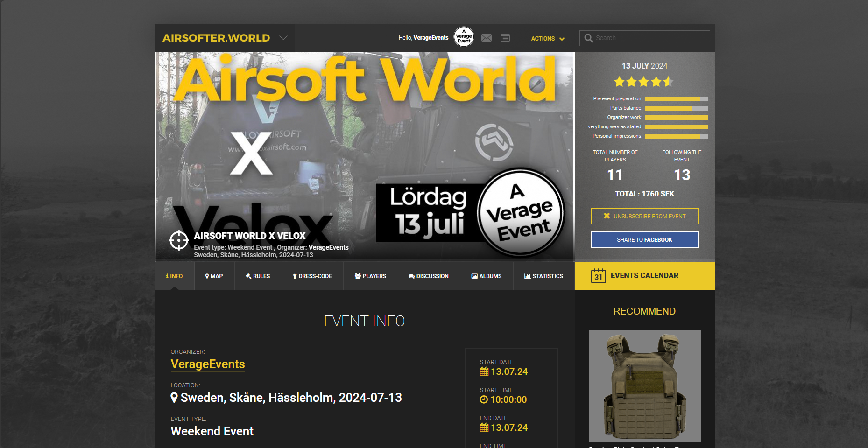Open the recommended tactical vest thumbnail
The width and height of the screenshot is (868, 448).
pyautogui.click(x=644, y=386)
